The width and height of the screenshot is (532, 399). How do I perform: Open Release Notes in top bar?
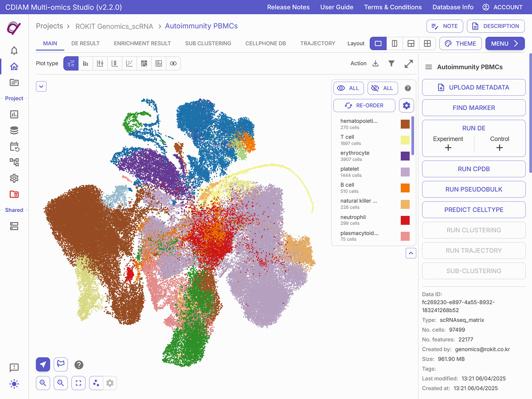click(288, 7)
